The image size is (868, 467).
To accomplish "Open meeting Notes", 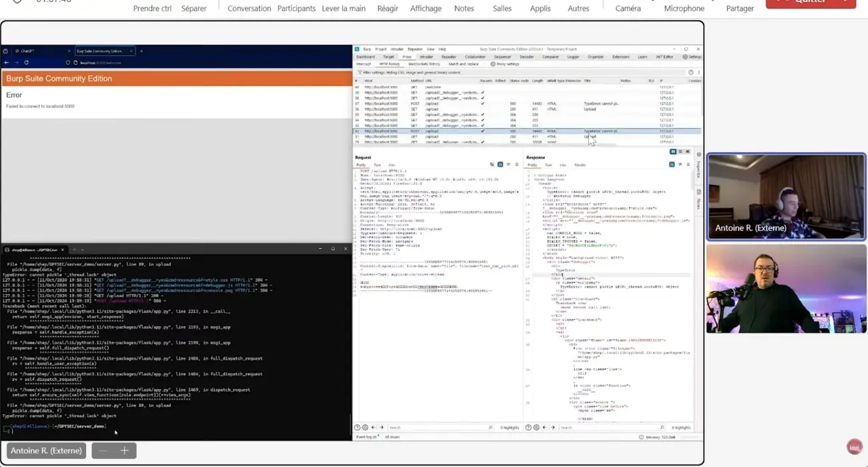I will click(x=464, y=9).
